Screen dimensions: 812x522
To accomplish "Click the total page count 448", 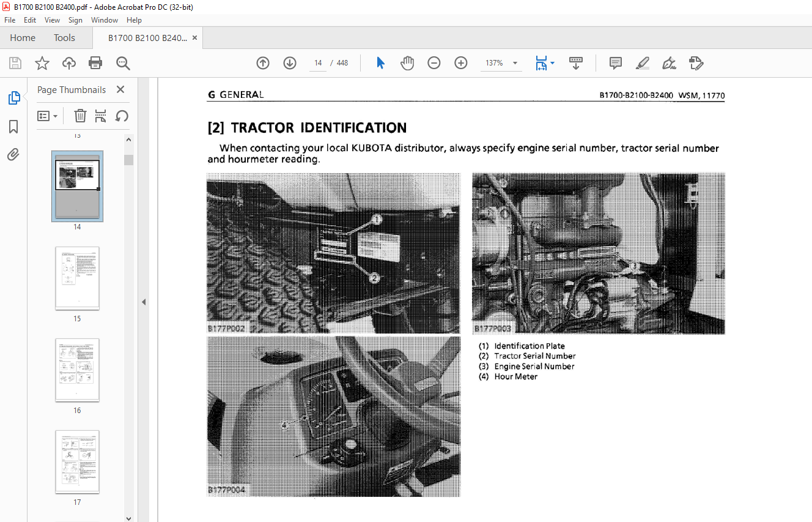I will coord(342,63).
